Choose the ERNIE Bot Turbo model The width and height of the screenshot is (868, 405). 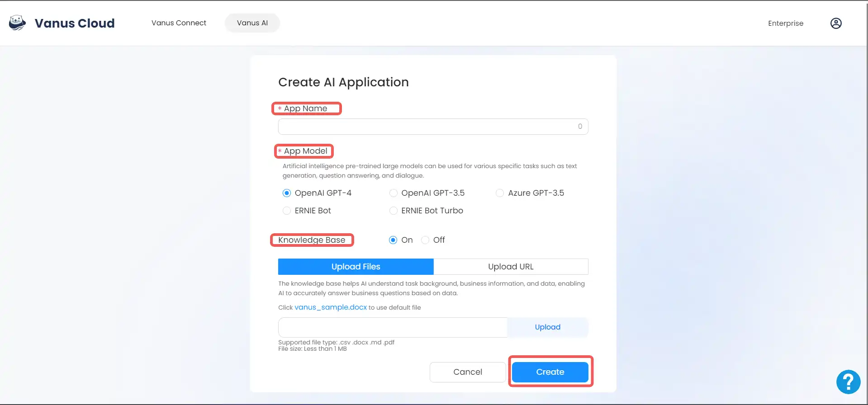(x=394, y=211)
